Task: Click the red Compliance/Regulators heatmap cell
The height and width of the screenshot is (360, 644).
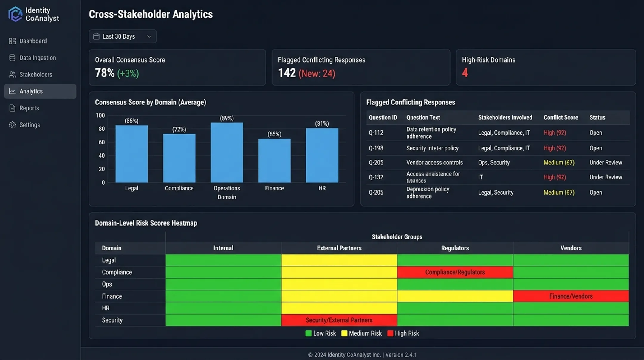Action: point(455,272)
